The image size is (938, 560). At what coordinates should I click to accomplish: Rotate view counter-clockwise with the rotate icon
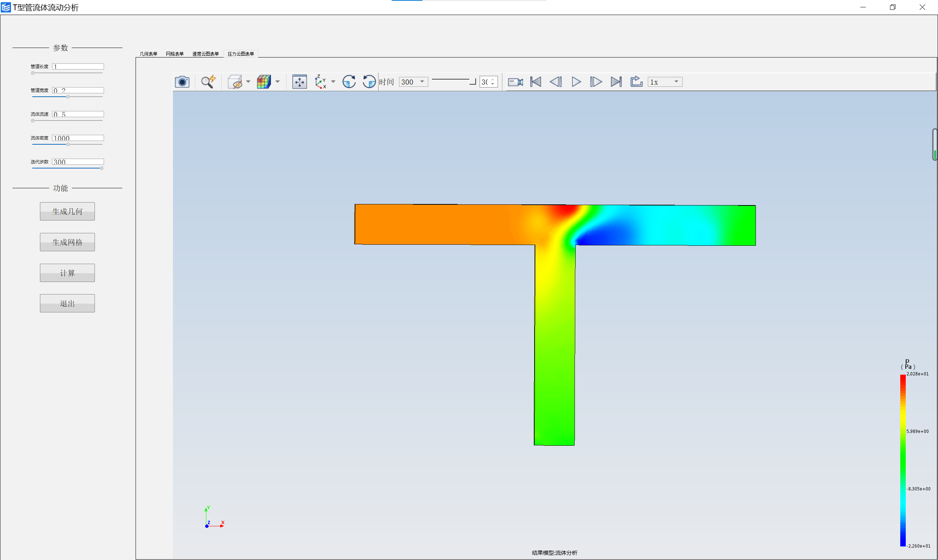coord(369,82)
